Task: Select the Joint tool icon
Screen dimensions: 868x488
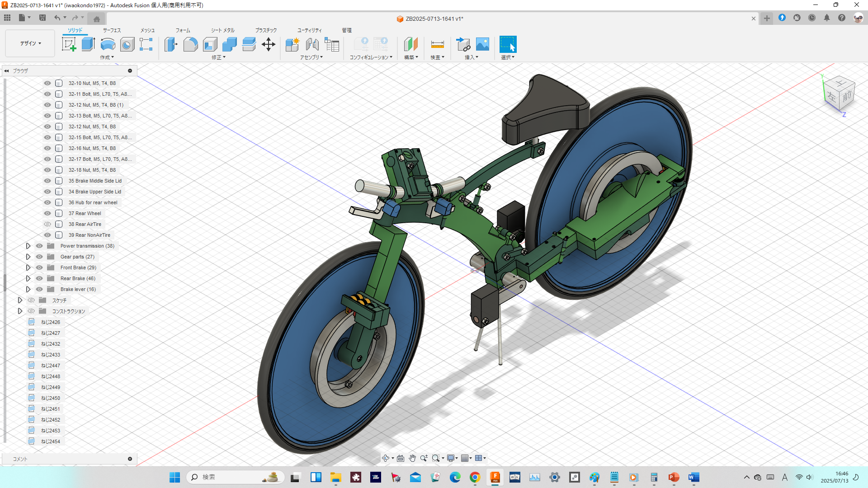Action: click(312, 44)
